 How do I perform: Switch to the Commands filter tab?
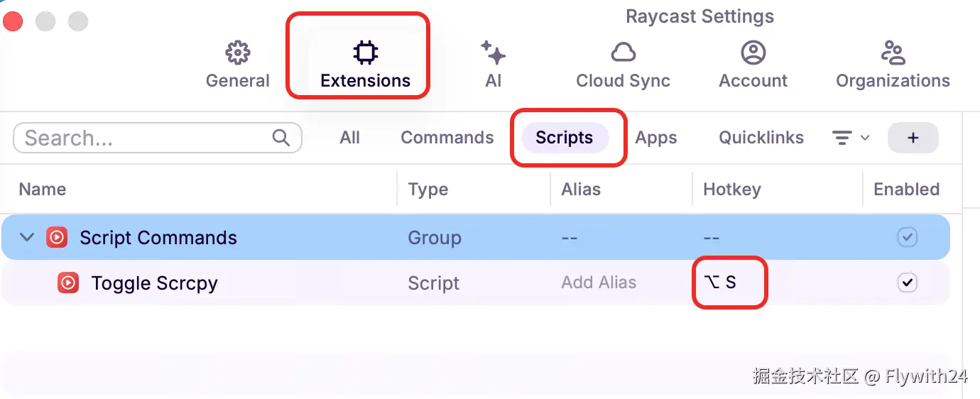point(447,138)
